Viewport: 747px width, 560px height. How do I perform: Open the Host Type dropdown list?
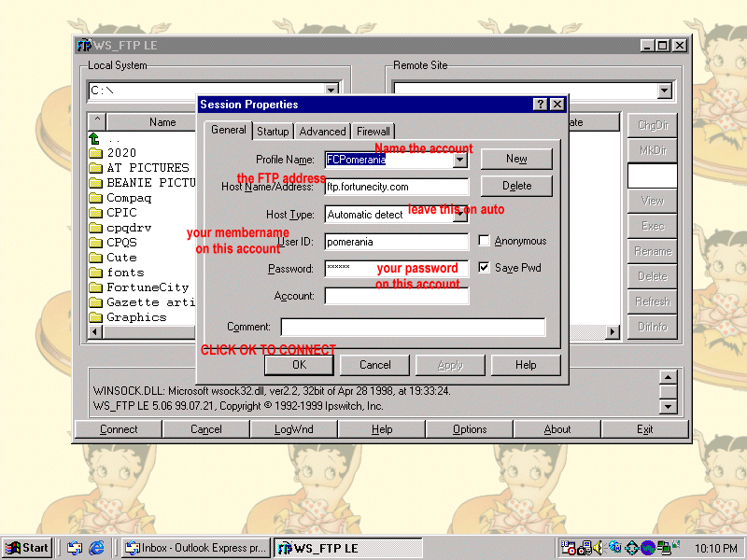(x=459, y=215)
